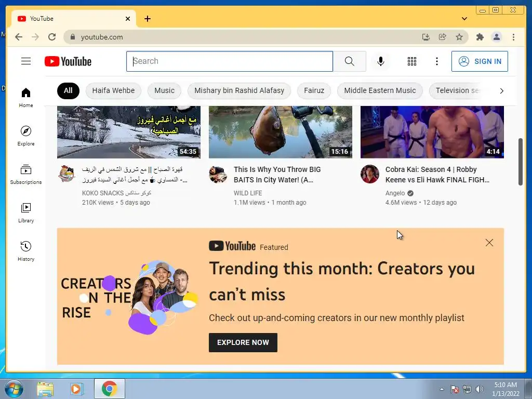The height and width of the screenshot is (399, 532).
Task: Open the Cobra Kai Season 4 video title
Action: pos(437,175)
